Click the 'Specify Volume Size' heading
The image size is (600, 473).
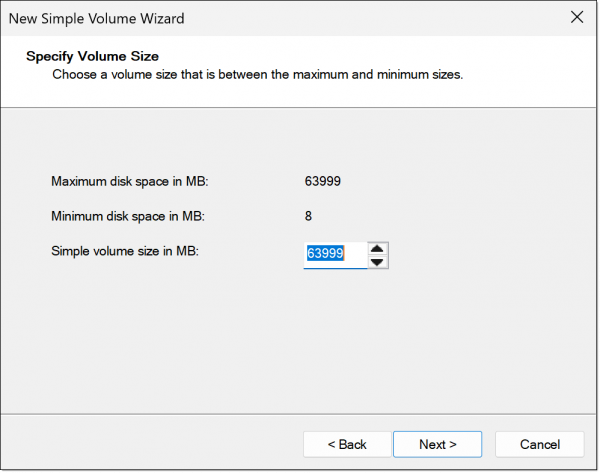(92, 56)
